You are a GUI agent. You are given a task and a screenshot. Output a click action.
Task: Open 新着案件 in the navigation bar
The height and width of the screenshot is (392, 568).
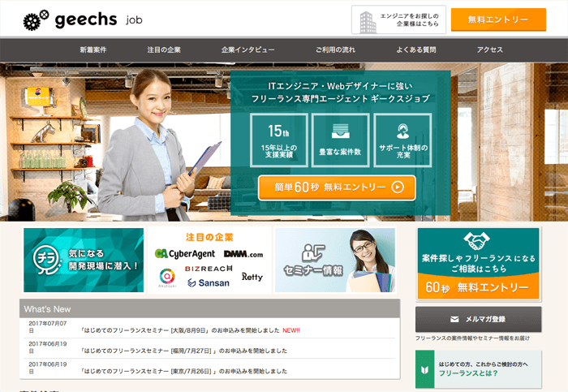pyautogui.click(x=93, y=50)
